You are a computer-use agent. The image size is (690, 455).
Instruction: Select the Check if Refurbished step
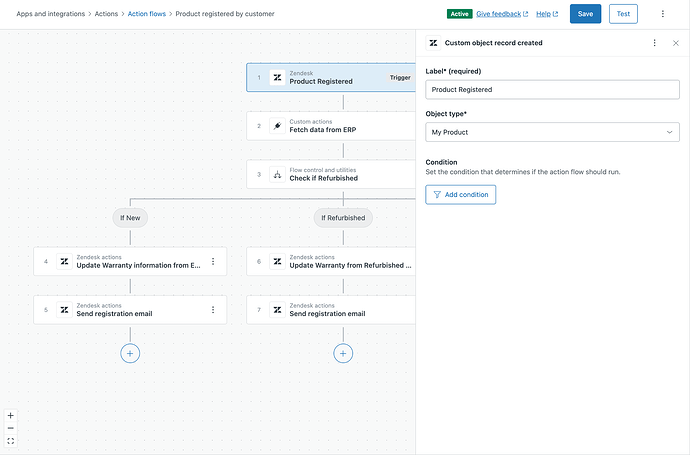pyautogui.click(x=331, y=174)
